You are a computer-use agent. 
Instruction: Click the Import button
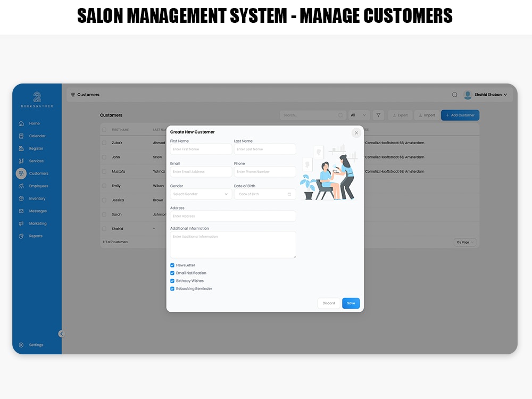pyautogui.click(x=427, y=115)
